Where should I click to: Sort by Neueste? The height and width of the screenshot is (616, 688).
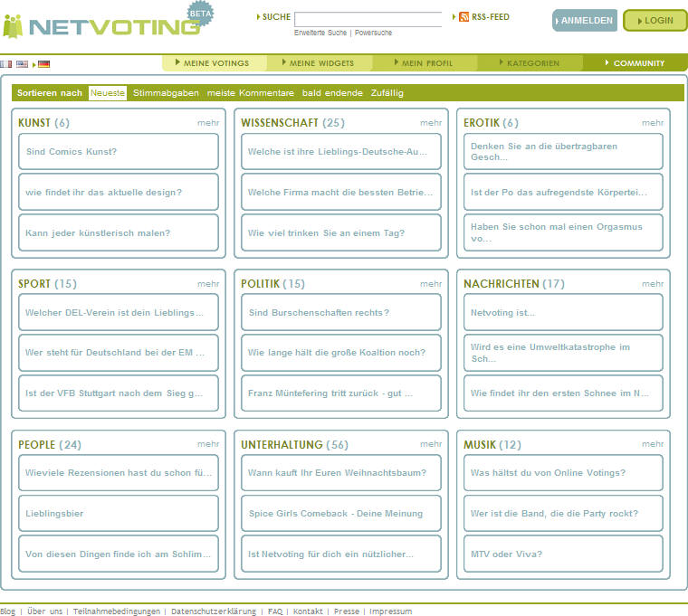108,93
